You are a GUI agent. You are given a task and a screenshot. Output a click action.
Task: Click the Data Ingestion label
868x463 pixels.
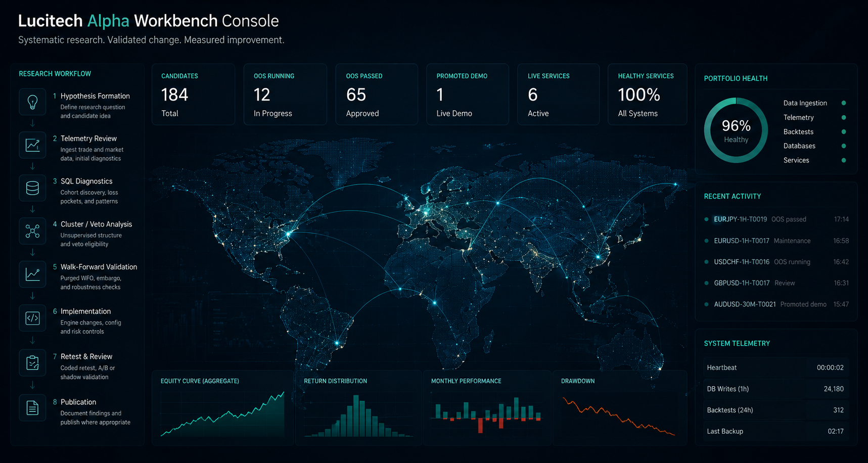[805, 103]
